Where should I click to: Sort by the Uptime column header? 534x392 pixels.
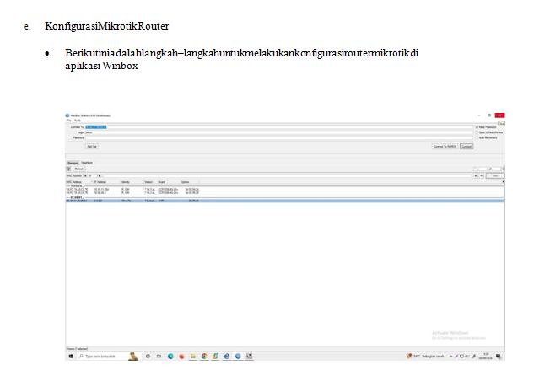pos(190,182)
